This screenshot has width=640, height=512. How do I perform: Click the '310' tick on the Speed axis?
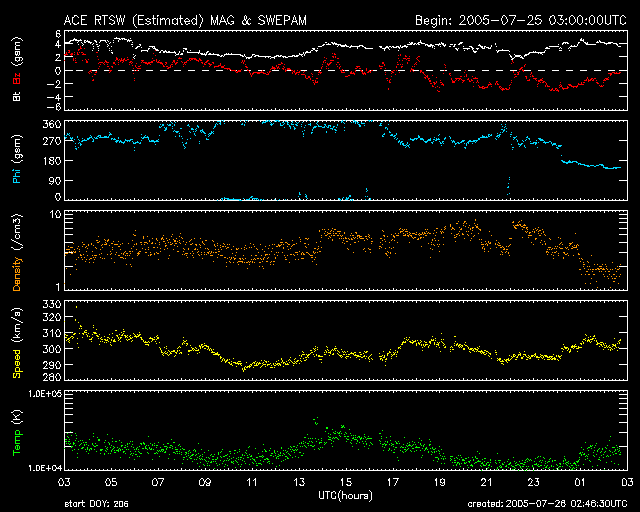pos(52,333)
